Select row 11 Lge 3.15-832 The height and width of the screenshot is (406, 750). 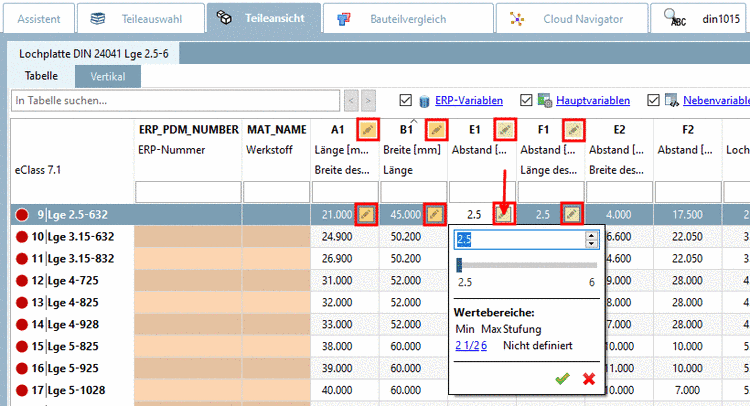pyautogui.click(x=72, y=259)
